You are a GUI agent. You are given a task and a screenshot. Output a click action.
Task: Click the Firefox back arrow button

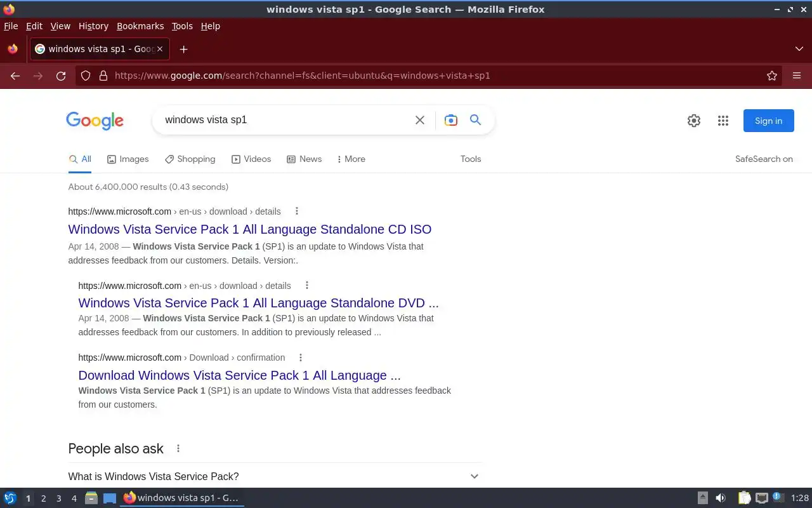pyautogui.click(x=15, y=76)
